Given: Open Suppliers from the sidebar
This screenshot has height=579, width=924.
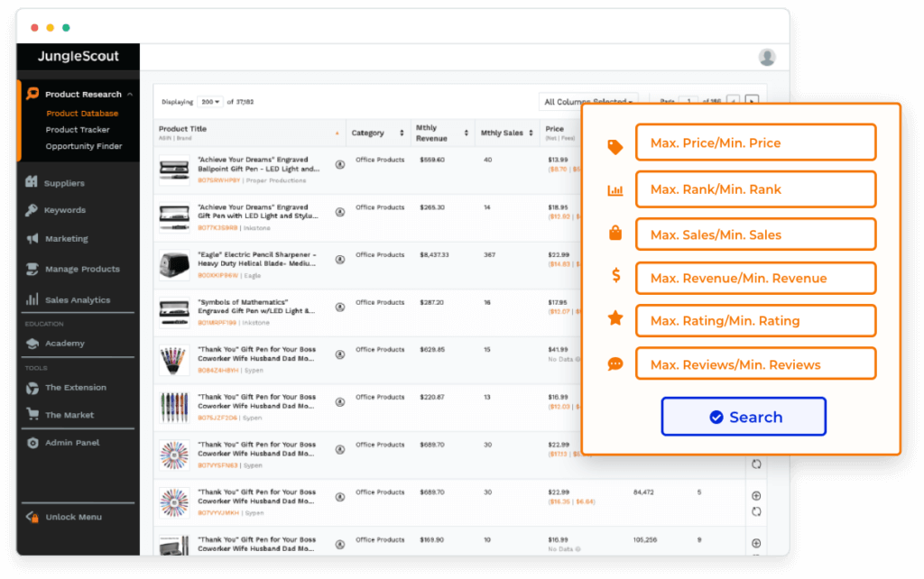Looking at the screenshot, I should tap(64, 183).
